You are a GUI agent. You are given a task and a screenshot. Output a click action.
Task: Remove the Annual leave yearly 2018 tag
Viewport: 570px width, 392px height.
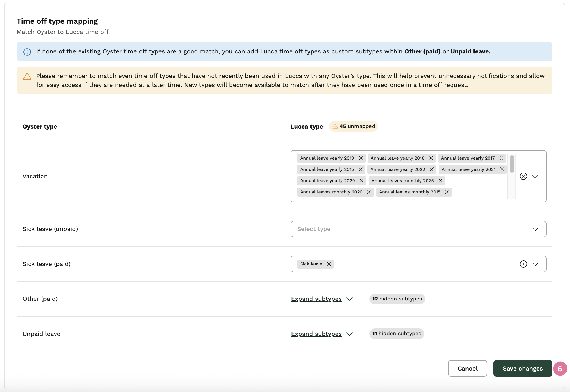point(431,158)
